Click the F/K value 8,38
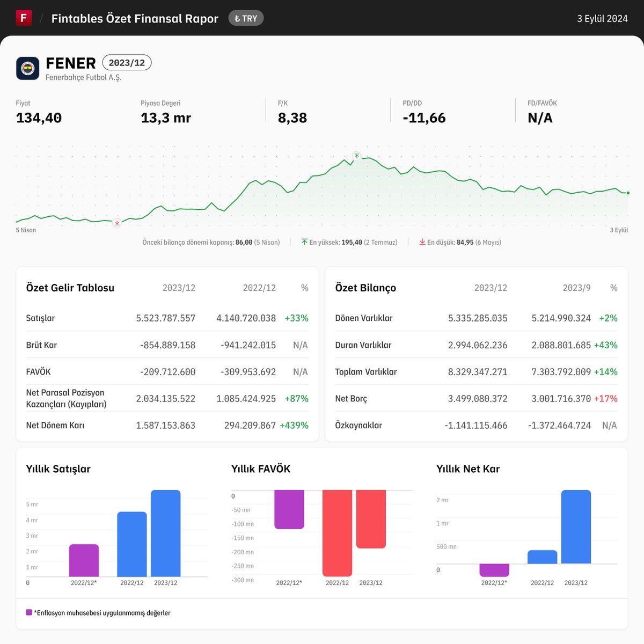Image resolution: width=644 pixels, height=644 pixels. [292, 118]
